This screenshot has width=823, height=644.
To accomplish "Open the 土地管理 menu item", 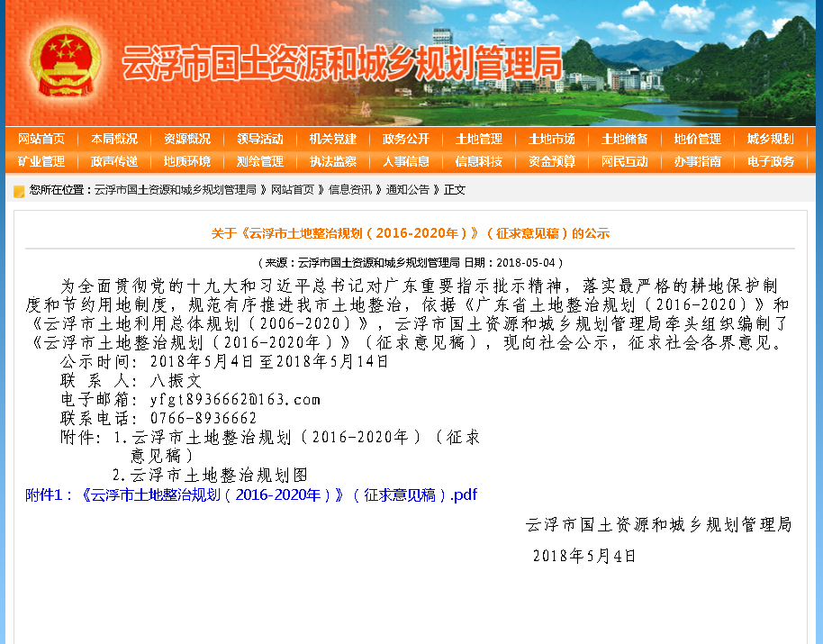I will (x=479, y=139).
